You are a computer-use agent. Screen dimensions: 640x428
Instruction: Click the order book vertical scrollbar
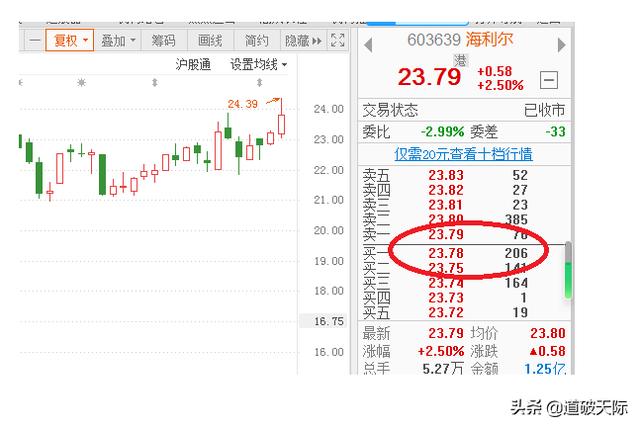tap(568, 269)
